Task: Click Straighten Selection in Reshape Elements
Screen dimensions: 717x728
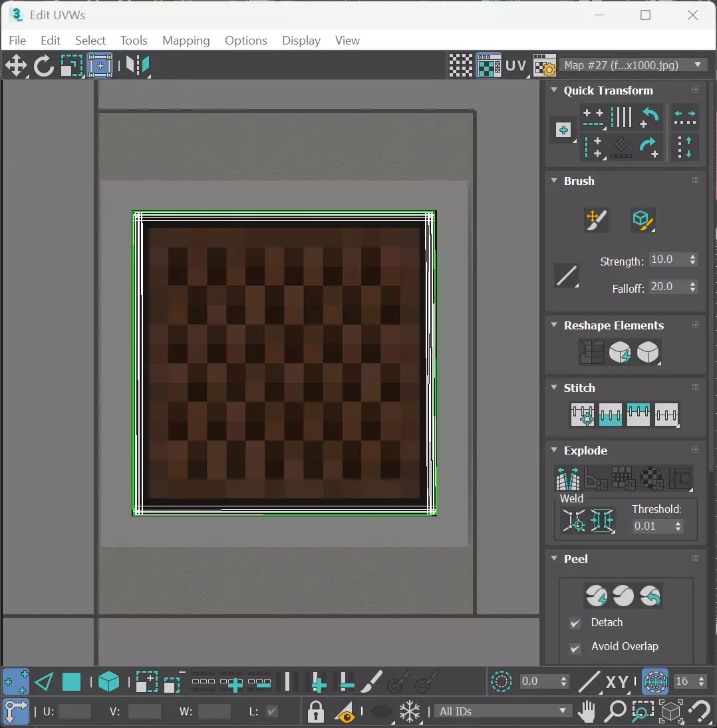Action: (592, 353)
